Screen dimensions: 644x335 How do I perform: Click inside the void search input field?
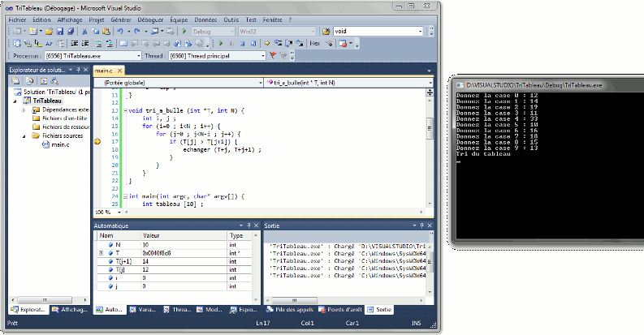coord(374,31)
